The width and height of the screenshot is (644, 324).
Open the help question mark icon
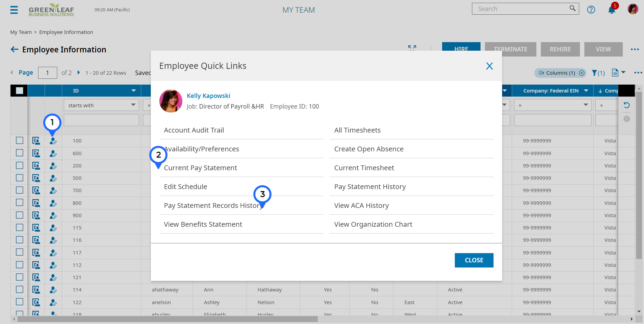click(591, 10)
